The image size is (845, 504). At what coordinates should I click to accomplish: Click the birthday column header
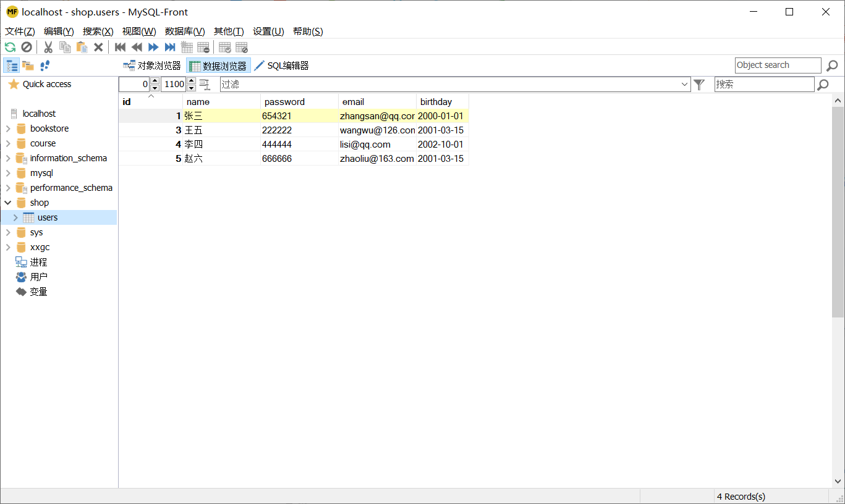(443, 101)
